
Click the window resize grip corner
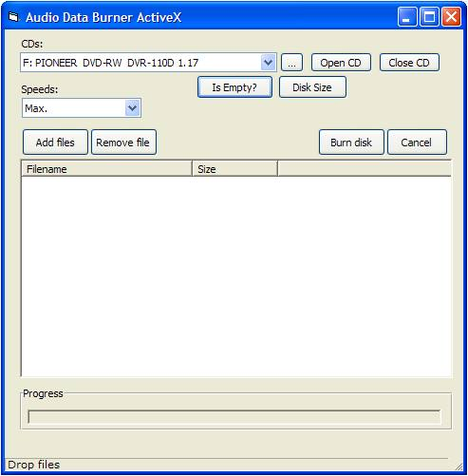pos(459,466)
